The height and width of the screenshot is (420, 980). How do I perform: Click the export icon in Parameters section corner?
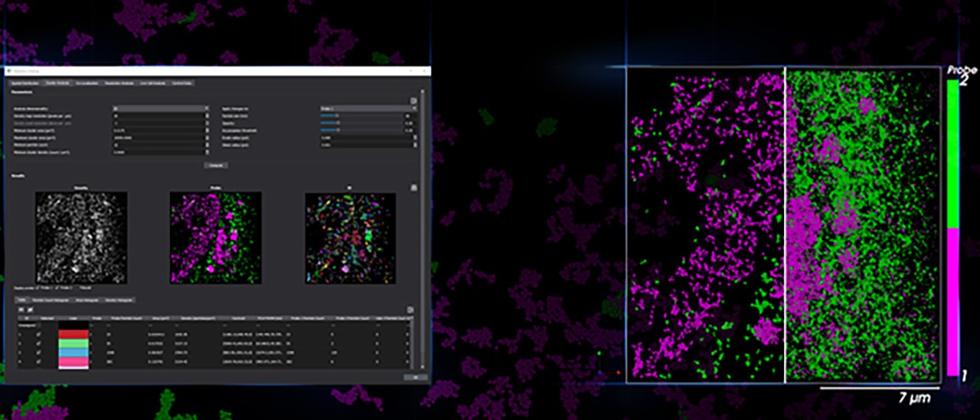click(413, 100)
